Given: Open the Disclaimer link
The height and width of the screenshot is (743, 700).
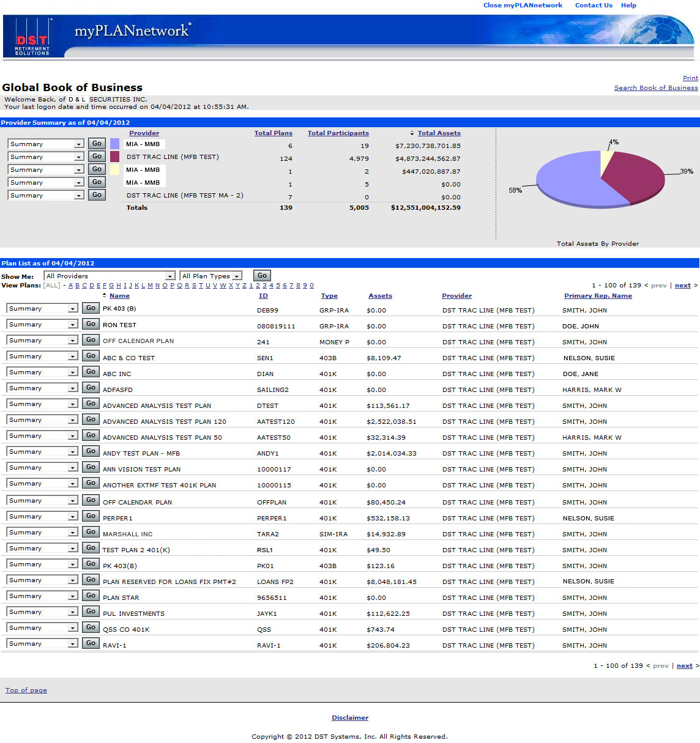Looking at the screenshot, I should pos(350,718).
